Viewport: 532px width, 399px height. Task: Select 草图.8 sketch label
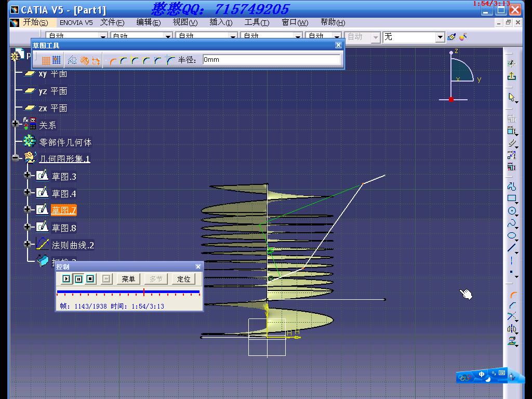pos(64,228)
